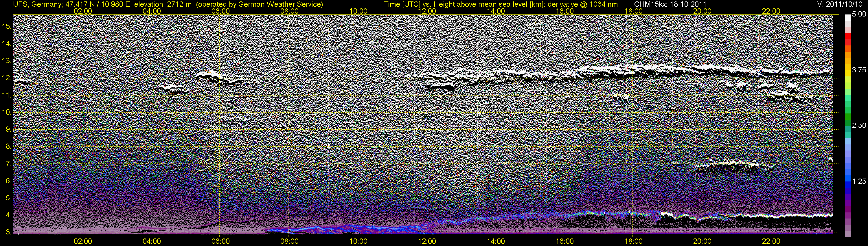The width and height of the screenshot is (868, 246).
Task: Click the '15.' height axis label
Action: [7, 27]
